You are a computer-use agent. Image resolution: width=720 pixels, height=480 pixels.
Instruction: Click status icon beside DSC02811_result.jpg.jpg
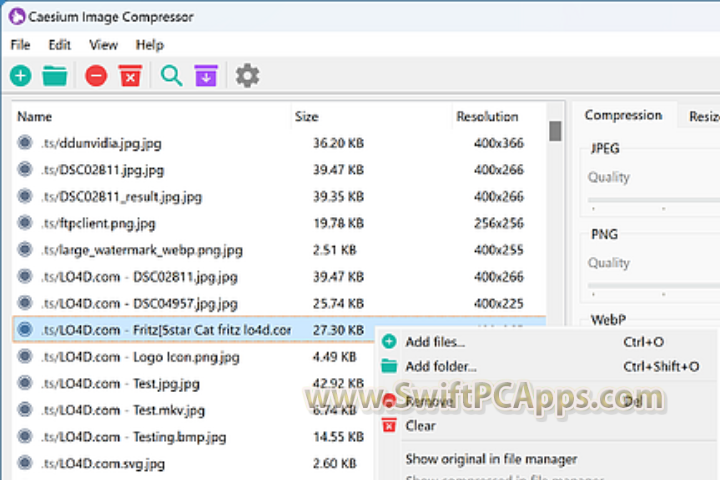click(25, 196)
